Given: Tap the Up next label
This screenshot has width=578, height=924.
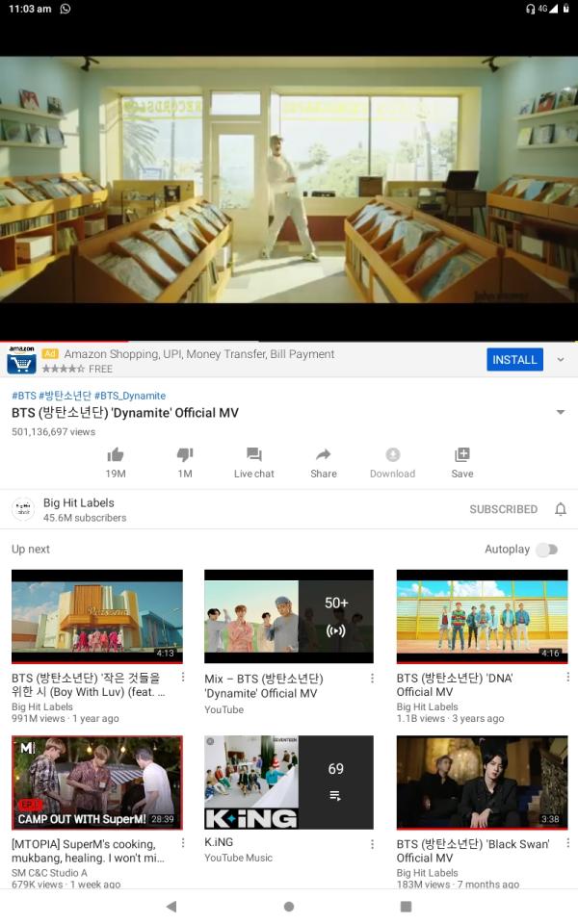Looking at the screenshot, I should pos(31,550).
